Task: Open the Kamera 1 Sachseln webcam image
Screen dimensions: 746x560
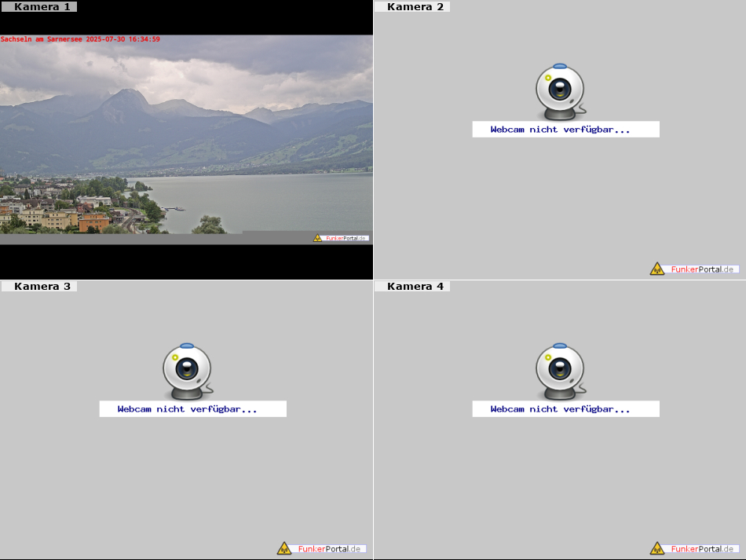Action: [187, 139]
